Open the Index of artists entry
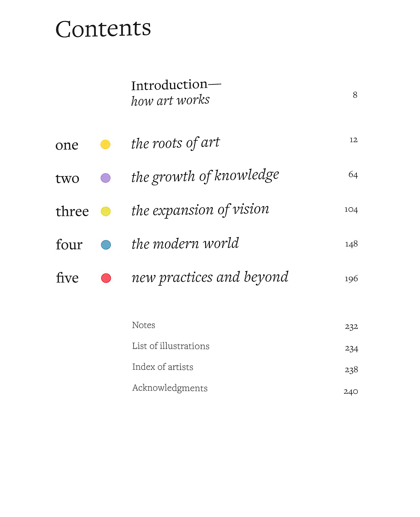 163,367
